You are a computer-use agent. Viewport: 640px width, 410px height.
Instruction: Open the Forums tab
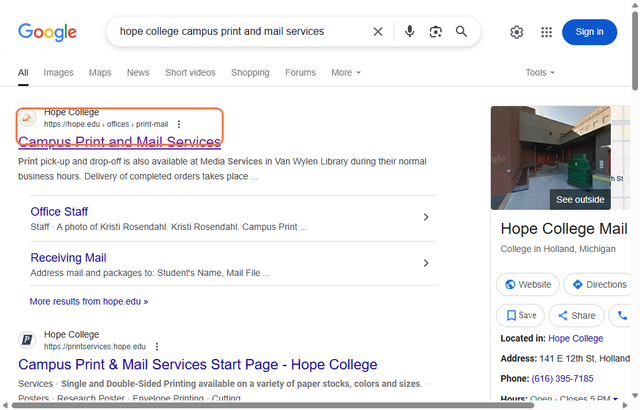pyautogui.click(x=300, y=73)
